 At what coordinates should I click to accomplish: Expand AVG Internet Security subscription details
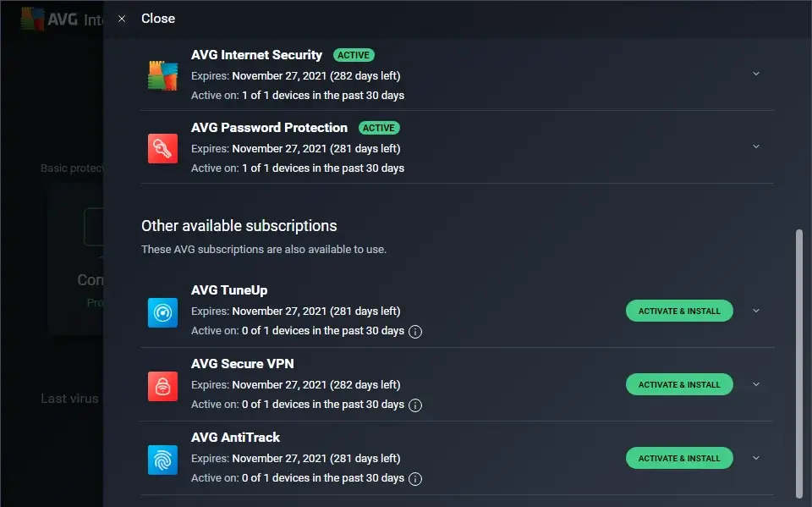click(x=755, y=74)
